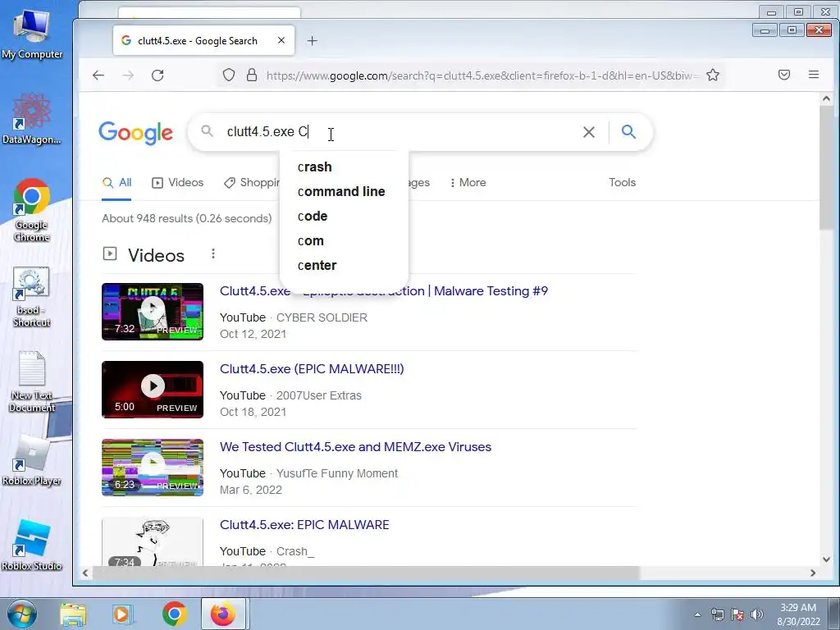Image resolution: width=840 pixels, height=630 pixels.
Task: Reload the Google Search page
Action: tap(157, 75)
